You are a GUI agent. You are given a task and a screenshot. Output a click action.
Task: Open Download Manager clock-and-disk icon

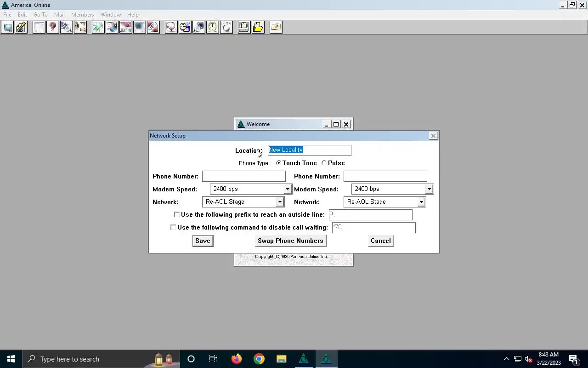pos(185,27)
